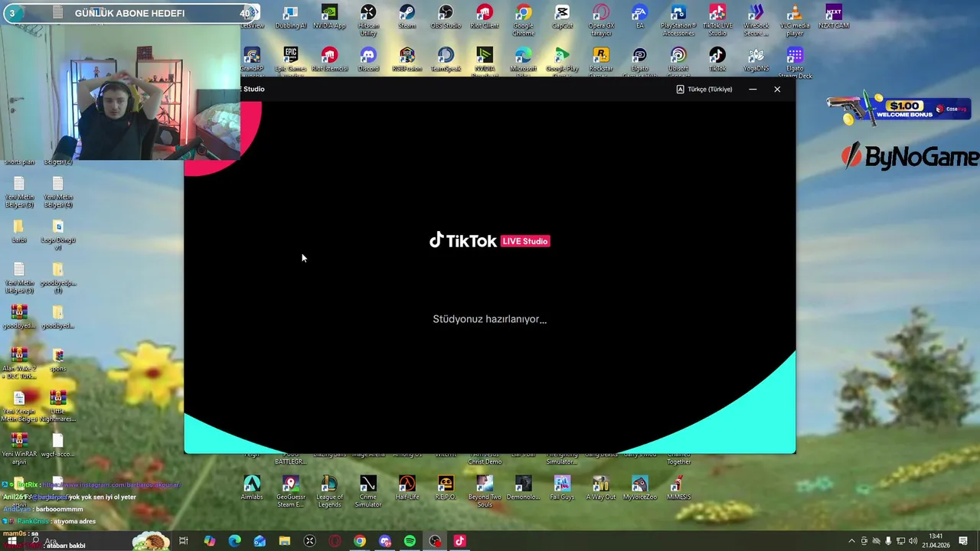Launch Discord desktop shortcut
Viewport: 980px width, 551px height.
click(368, 60)
